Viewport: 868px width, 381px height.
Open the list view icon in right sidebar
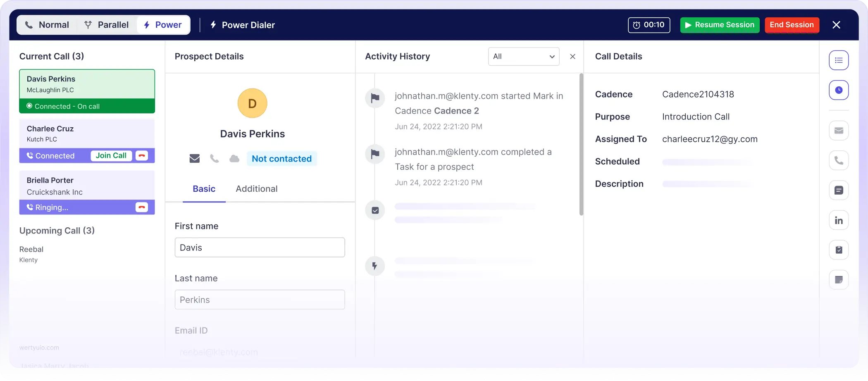[x=839, y=60]
